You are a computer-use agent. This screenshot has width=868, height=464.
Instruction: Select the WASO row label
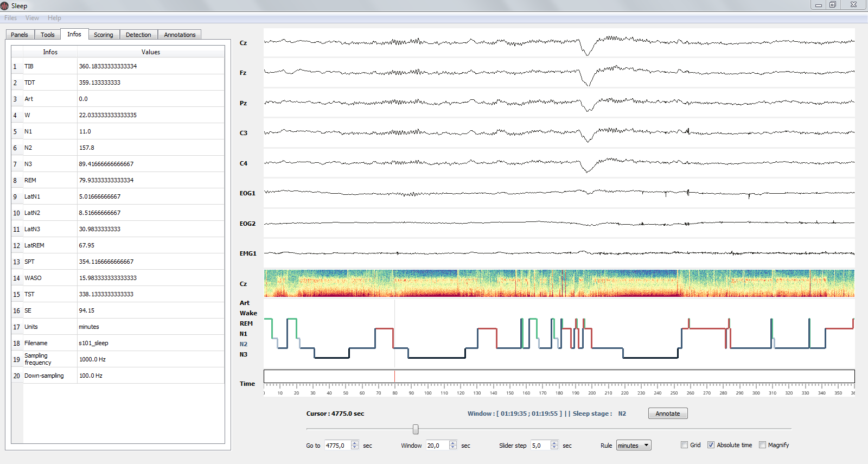pyautogui.click(x=33, y=278)
